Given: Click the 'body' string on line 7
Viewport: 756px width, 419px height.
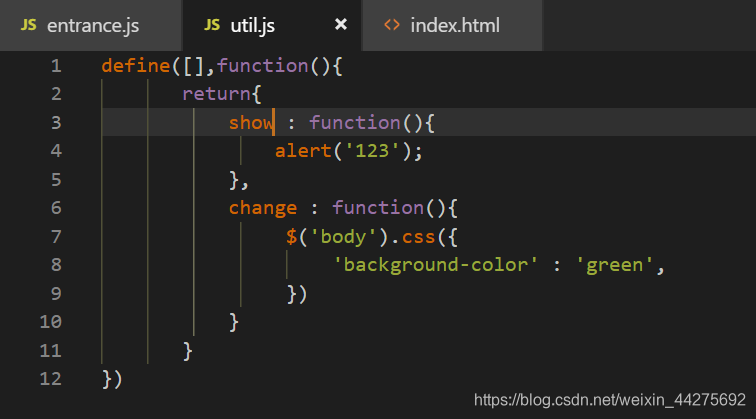Looking at the screenshot, I should pos(343,237).
